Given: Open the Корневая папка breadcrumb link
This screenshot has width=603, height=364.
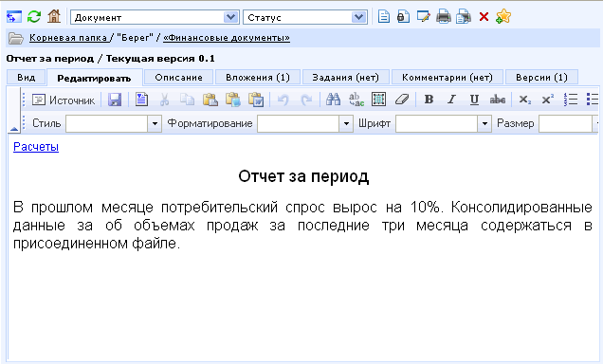Looking at the screenshot, I should click(x=68, y=38).
